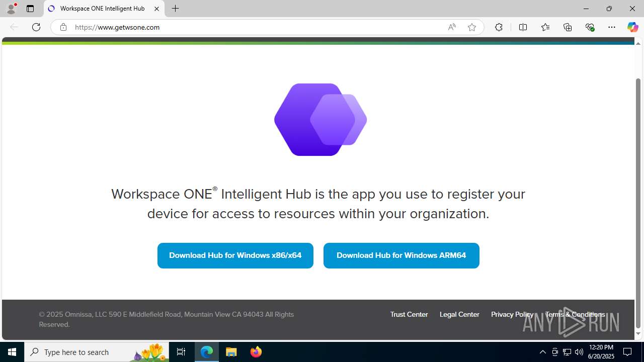Open the clock showing 12:20 PM

coord(601,352)
